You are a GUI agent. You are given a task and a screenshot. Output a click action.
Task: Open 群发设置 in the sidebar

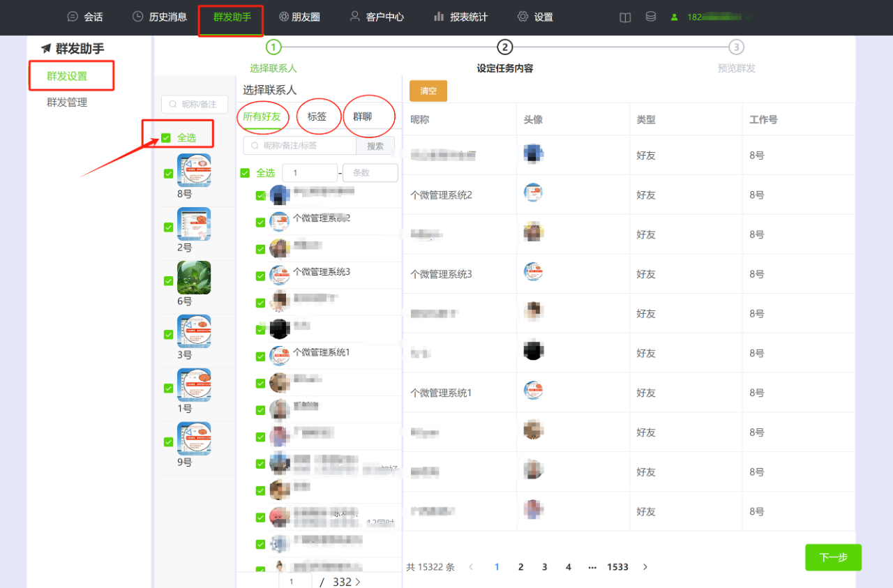point(67,76)
